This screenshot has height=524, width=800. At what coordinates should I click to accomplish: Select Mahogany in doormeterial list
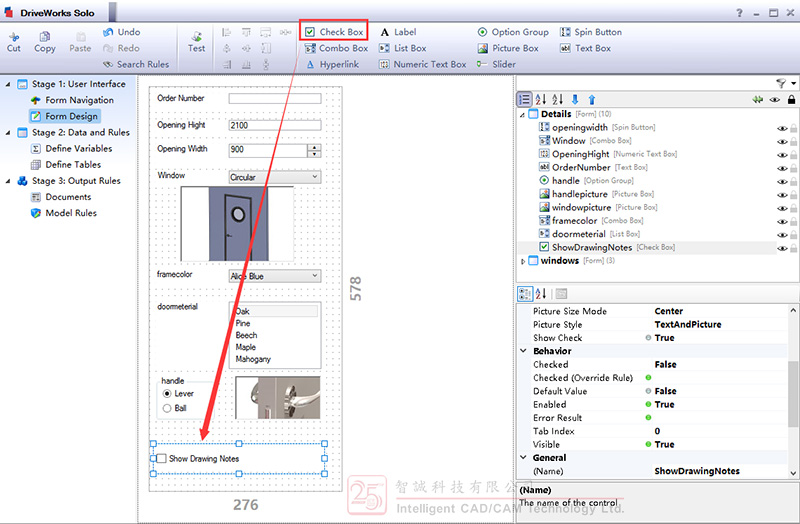253,359
